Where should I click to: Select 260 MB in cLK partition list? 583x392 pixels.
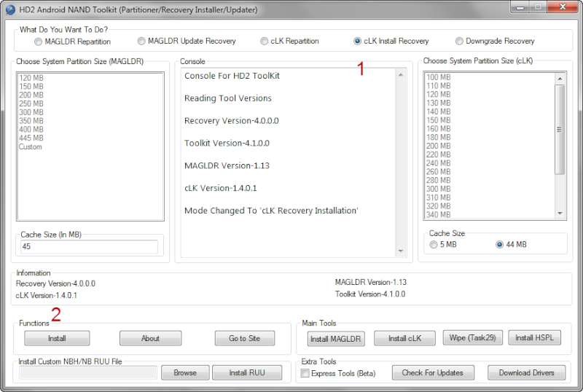click(439, 171)
